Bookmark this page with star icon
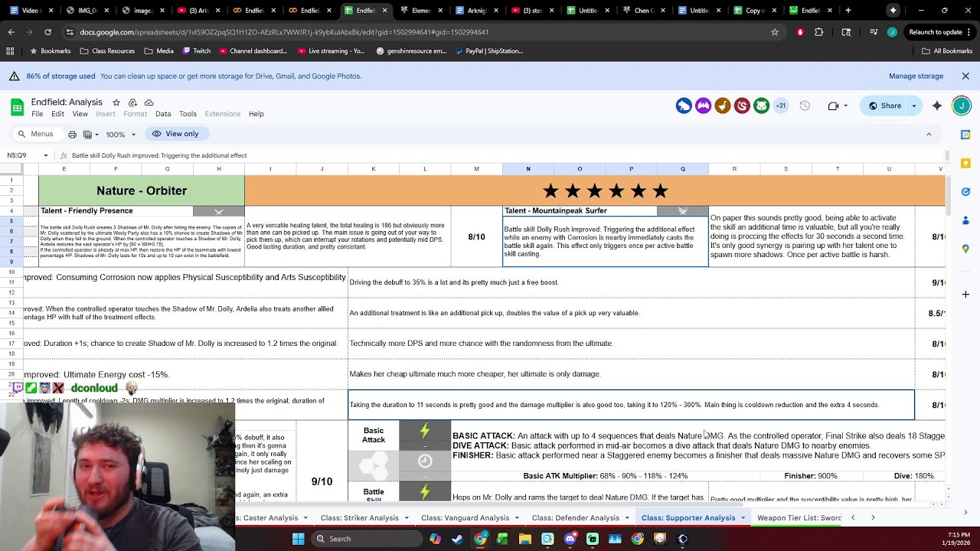 coord(775,32)
